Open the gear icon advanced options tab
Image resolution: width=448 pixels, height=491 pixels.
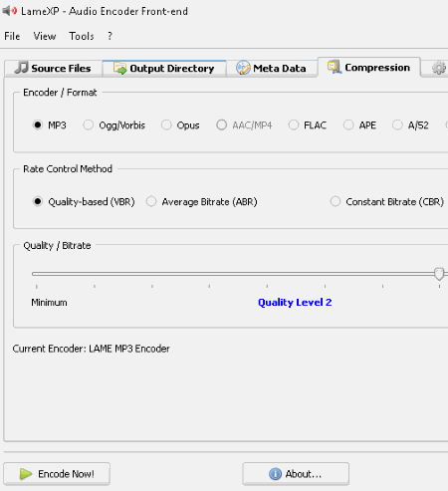click(439, 68)
